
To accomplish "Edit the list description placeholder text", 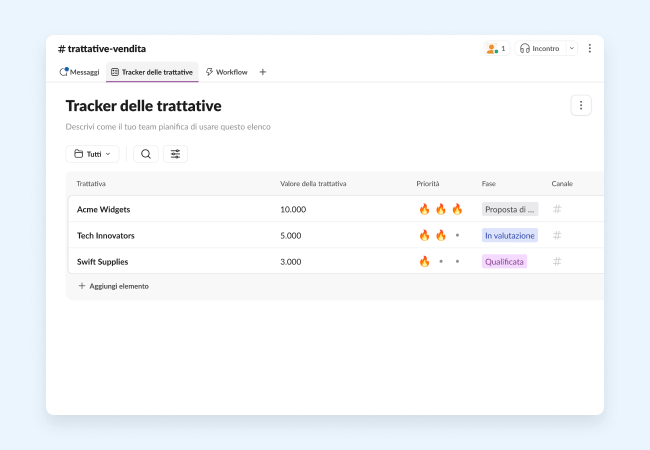I will point(168,127).
